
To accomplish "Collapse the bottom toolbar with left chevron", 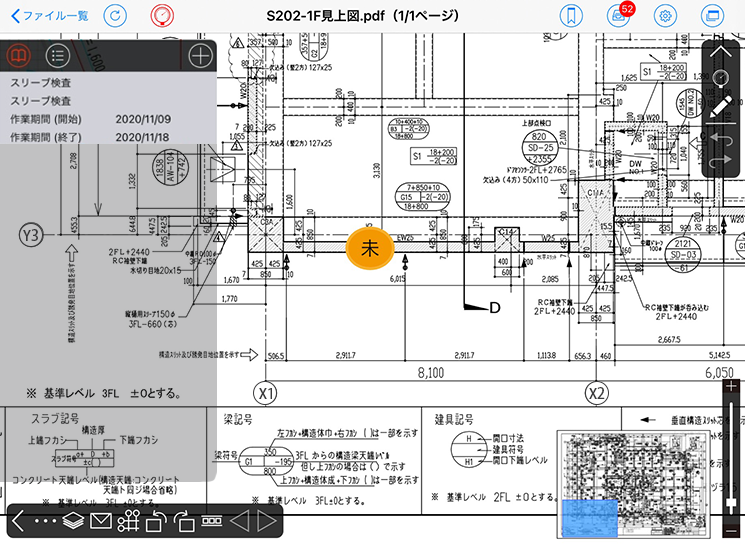I will (x=19, y=521).
